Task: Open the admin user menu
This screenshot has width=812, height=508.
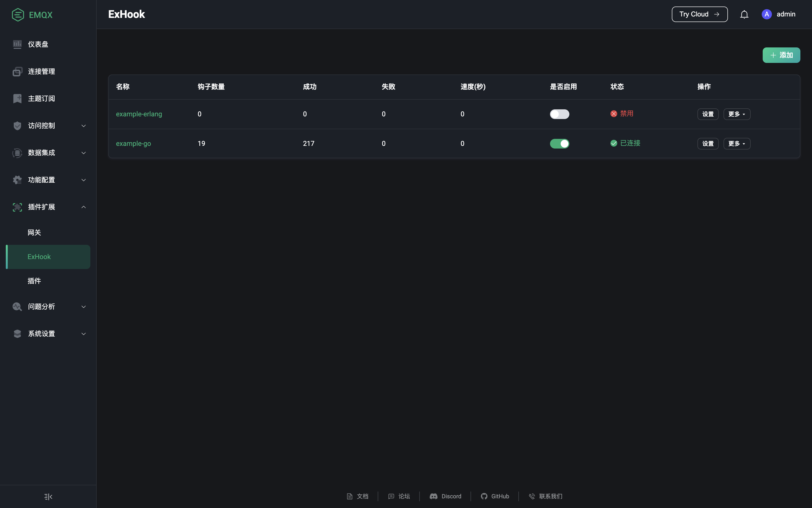Action: (778, 14)
